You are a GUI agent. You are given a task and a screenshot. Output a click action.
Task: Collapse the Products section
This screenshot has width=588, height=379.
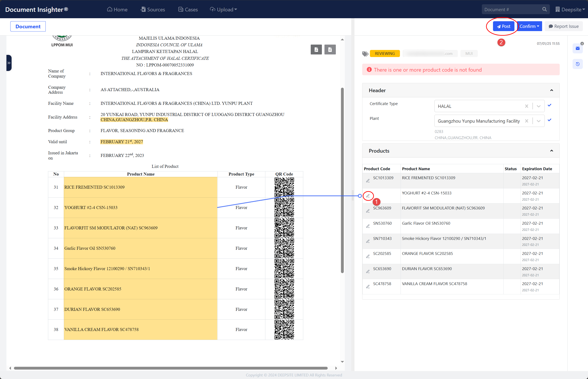click(x=551, y=151)
